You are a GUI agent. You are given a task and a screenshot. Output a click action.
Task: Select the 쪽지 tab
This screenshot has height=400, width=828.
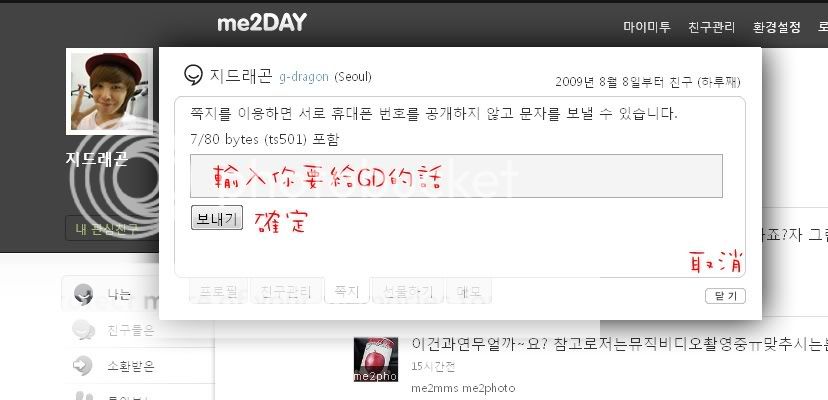tap(346, 291)
